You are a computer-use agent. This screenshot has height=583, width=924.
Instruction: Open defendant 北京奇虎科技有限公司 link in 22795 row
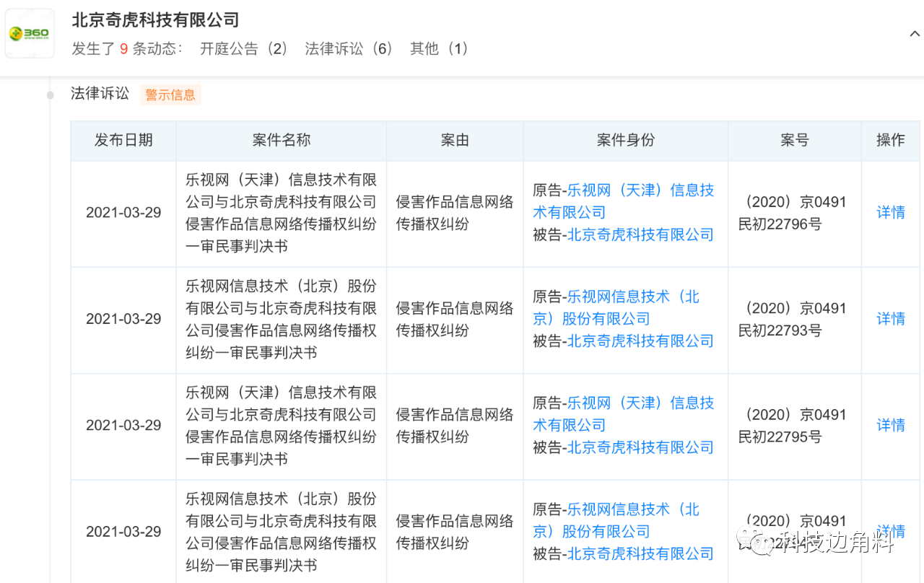tap(640, 447)
